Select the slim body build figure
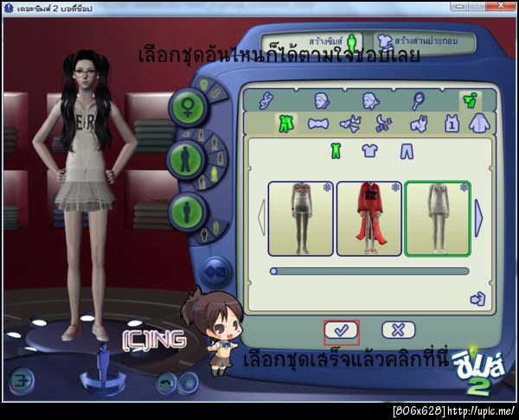519x420 pixels. click(216, 227)
